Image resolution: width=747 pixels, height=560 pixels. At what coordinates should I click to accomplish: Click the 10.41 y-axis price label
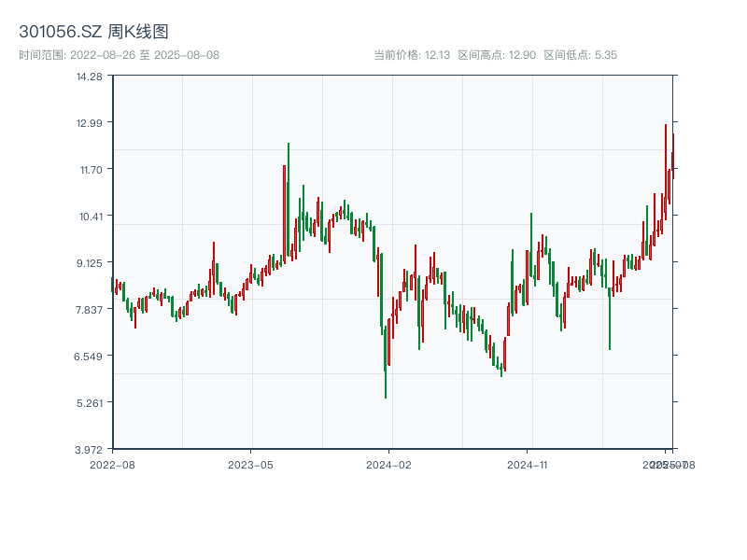[90, 217]
